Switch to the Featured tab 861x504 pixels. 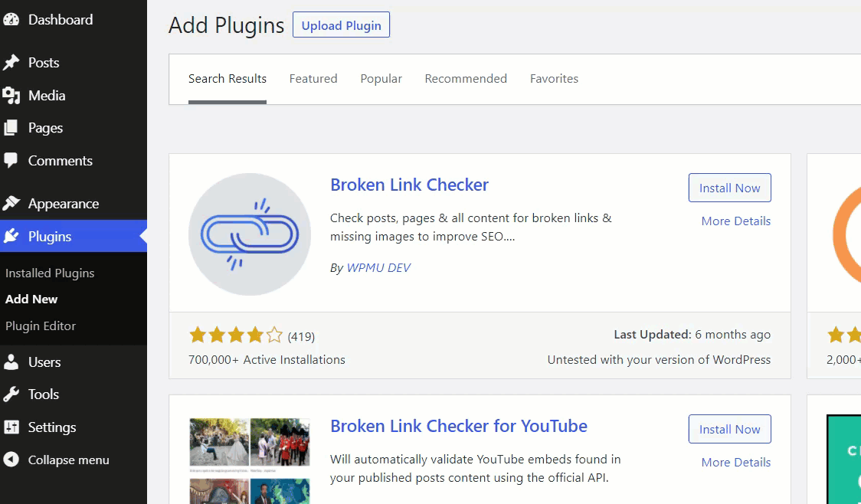click(313, 78)
